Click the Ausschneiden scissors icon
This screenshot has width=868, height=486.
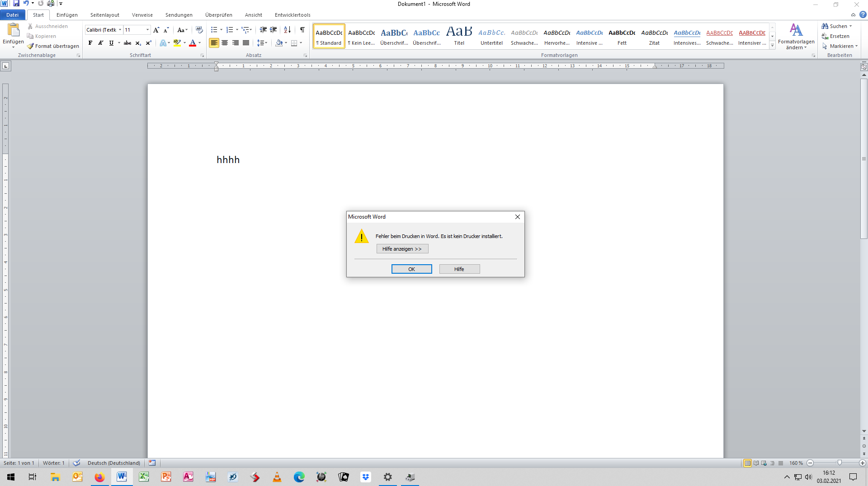tap(30, 26)
